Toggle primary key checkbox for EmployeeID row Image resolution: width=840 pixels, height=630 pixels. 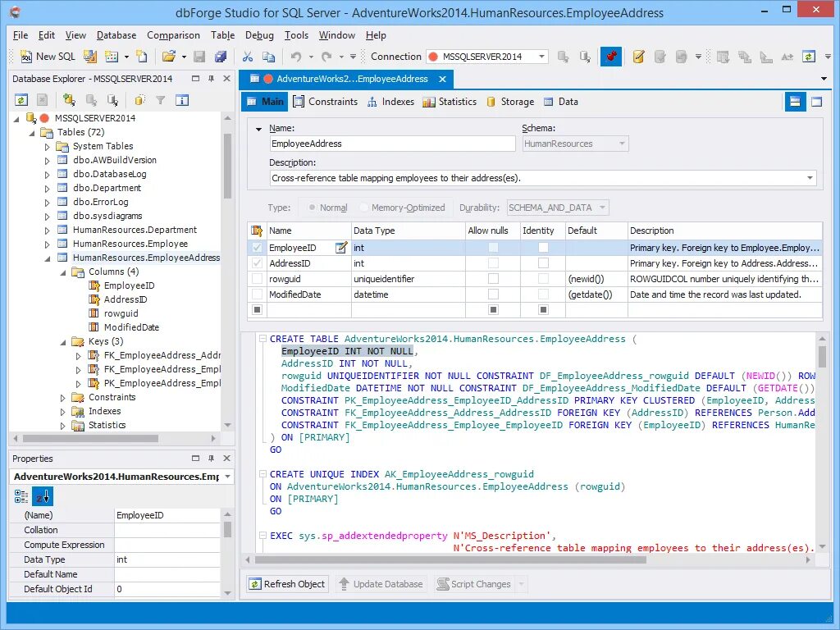[x=257, y=248]
